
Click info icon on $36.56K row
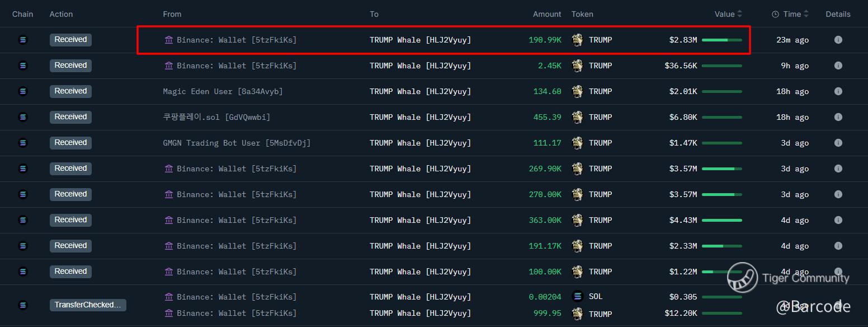pyautogui.click(x=838, y=66)
